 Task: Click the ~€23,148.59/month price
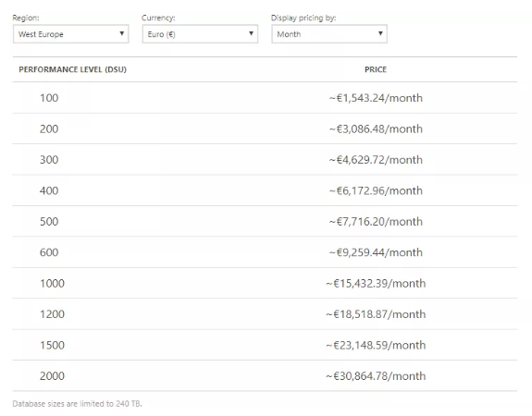click(376, 345)
